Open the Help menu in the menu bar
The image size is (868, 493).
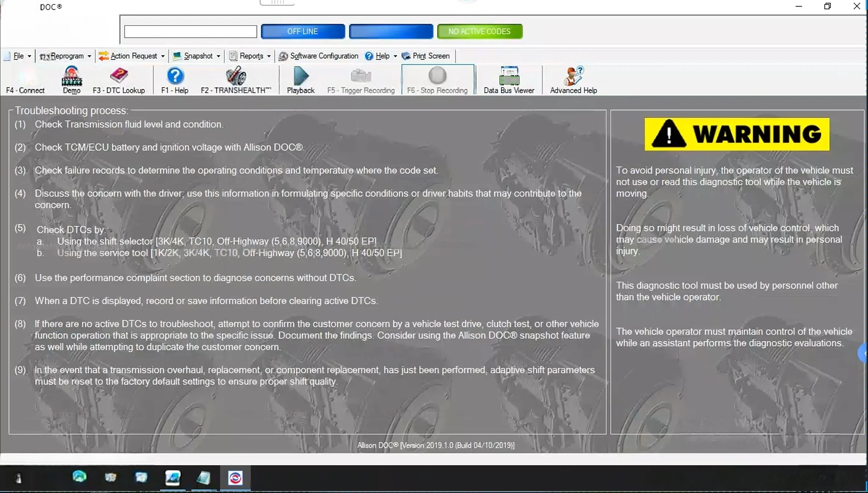pos(381,56)
